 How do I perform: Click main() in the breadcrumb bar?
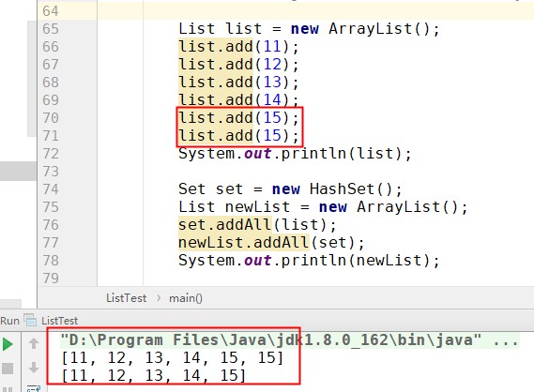[x=186, y=298]
